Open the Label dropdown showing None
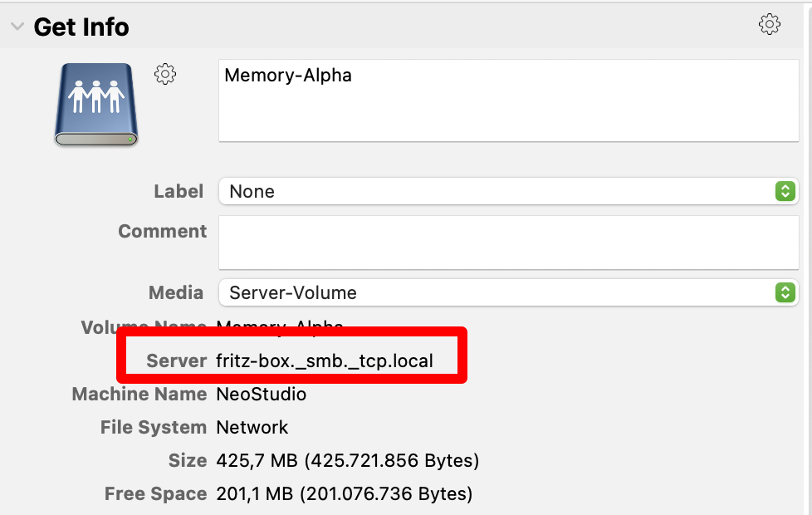Image resolution: width=812 pixels, height=515 pixels. (x=498, y=191)
